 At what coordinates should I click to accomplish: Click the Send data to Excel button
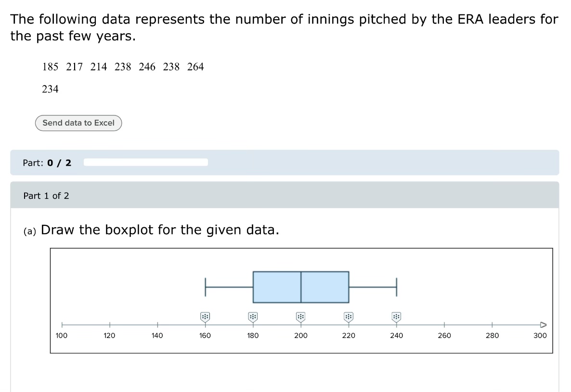click(x=78, y=123)
